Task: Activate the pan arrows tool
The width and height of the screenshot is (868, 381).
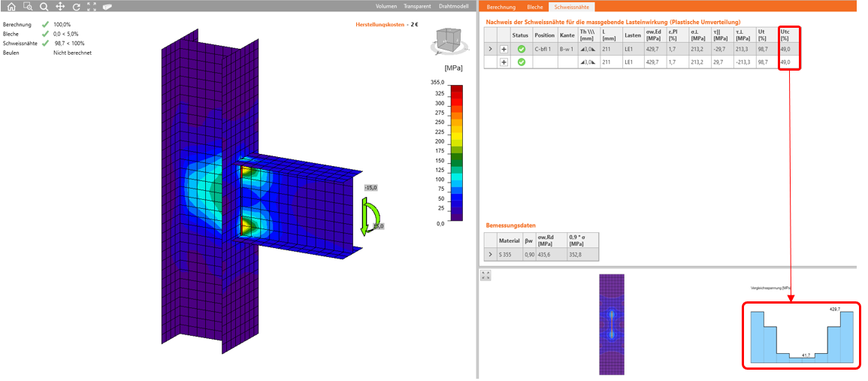Action: (60, 7)
